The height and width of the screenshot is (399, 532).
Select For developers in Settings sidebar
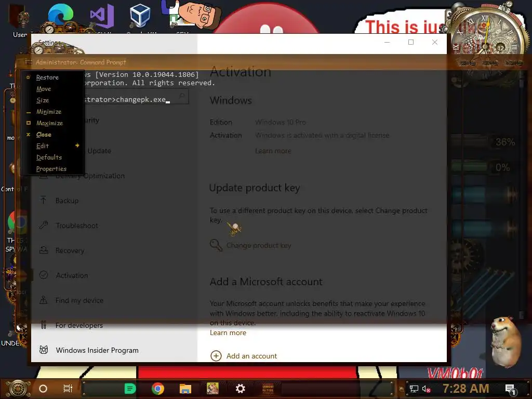tap(79, 325)
